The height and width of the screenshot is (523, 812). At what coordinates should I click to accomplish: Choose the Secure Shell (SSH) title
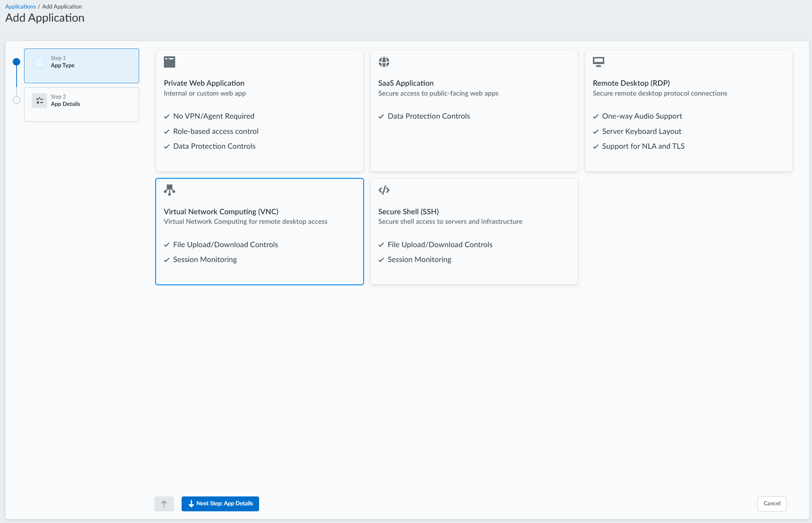coord(408,211)
